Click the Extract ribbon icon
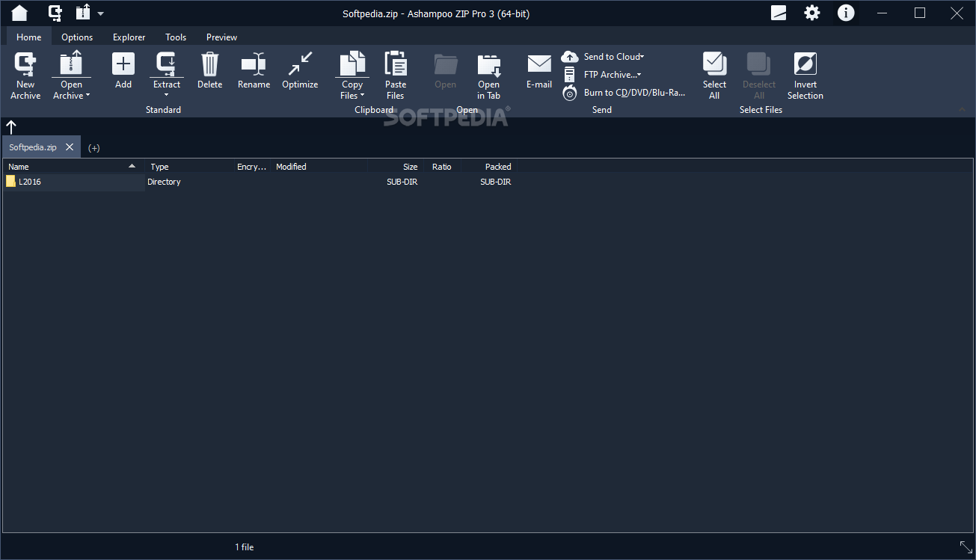Image resolution: width=976 pixels, height=560 pixels. pyautogui.click(x=167, y=63)
